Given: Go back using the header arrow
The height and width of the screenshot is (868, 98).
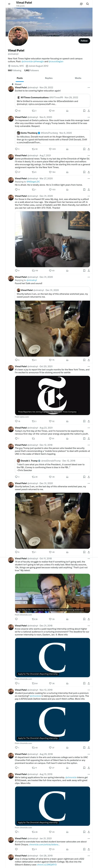Looking at the screenshot, I should tap(9, 4).
